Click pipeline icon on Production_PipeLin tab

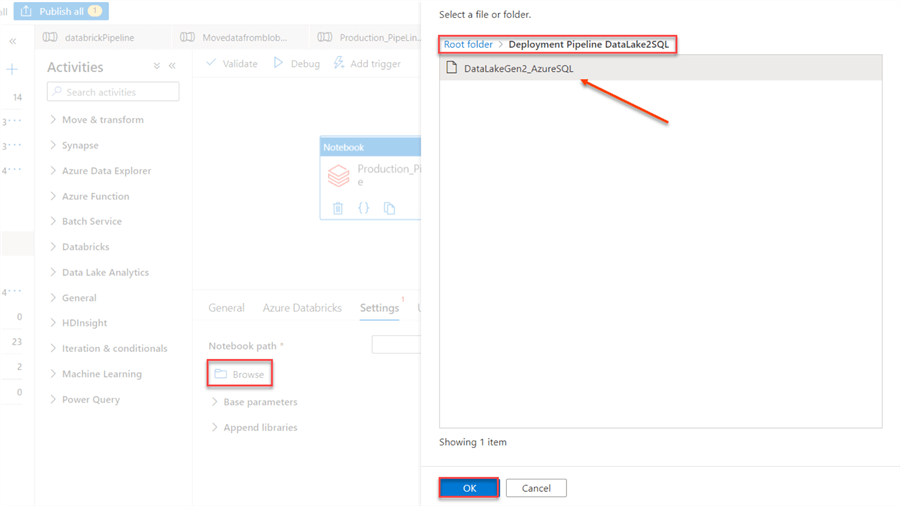[325, 37]
